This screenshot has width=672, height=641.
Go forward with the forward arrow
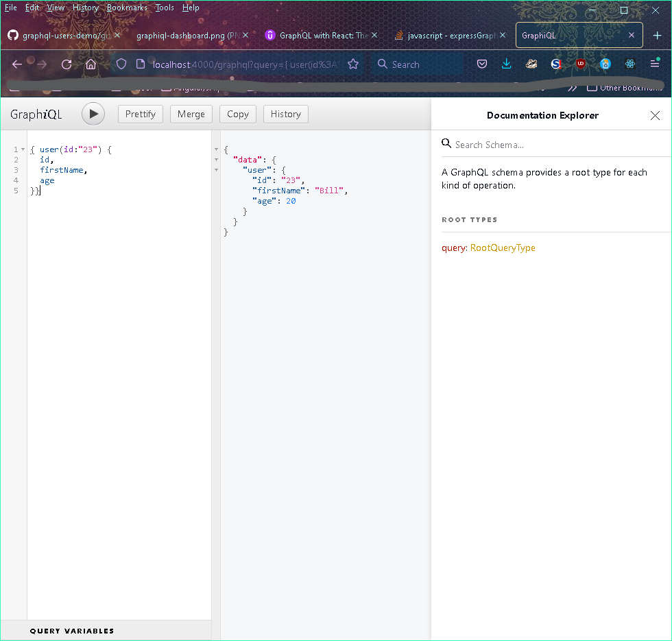pyautogui.click(x=42, y=64)
